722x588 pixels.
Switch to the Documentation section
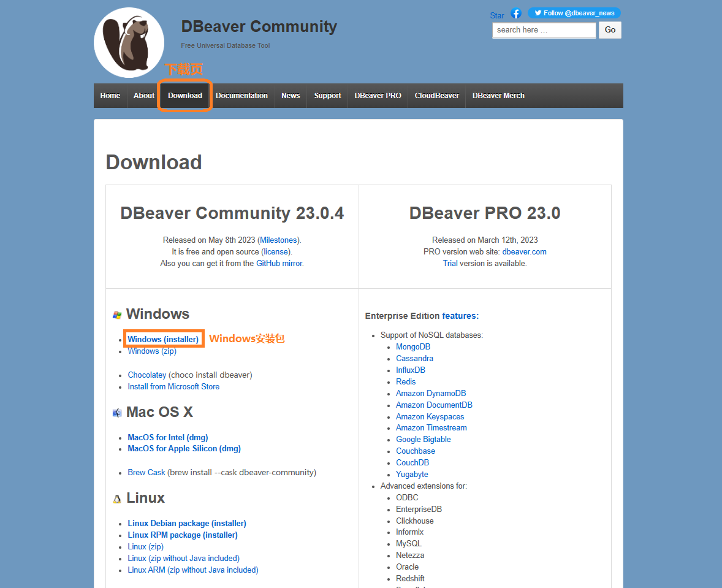(x=241, y=96)
